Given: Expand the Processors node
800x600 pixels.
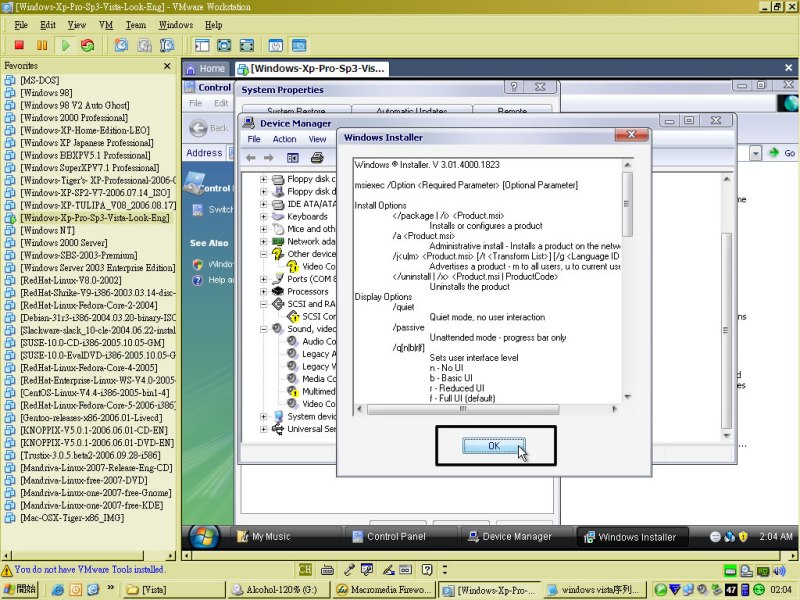Looking at the screenshot, I should 263,291.
